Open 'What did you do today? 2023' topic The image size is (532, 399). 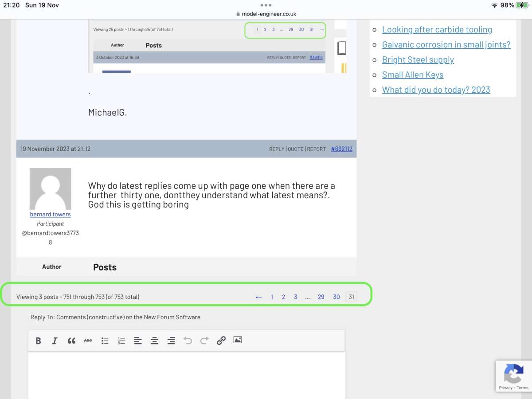point(436,90)
